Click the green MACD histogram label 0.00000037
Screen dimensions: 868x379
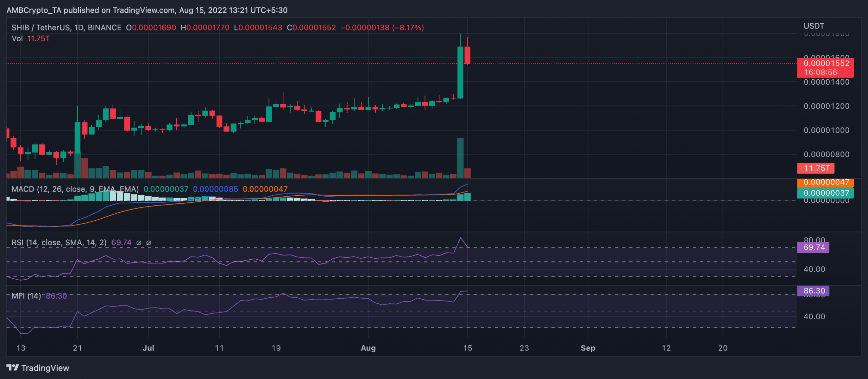pos(825,193)
